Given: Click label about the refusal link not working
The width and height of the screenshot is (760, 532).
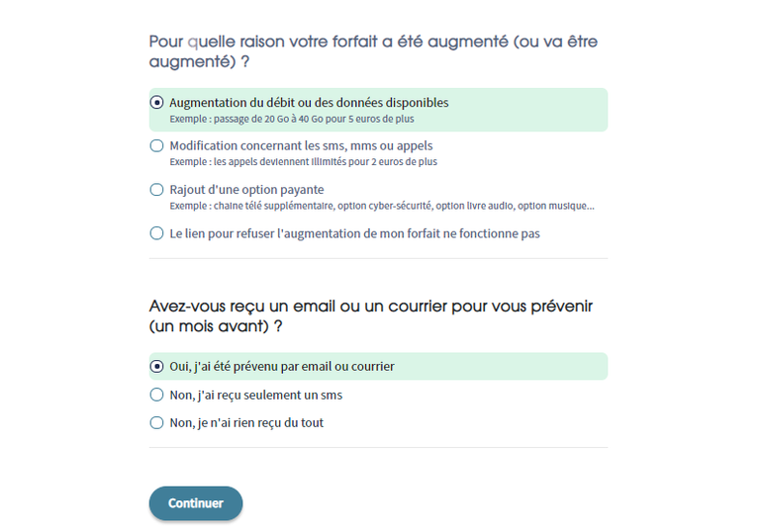Looking at the screenshot, I should coord(354,234).
